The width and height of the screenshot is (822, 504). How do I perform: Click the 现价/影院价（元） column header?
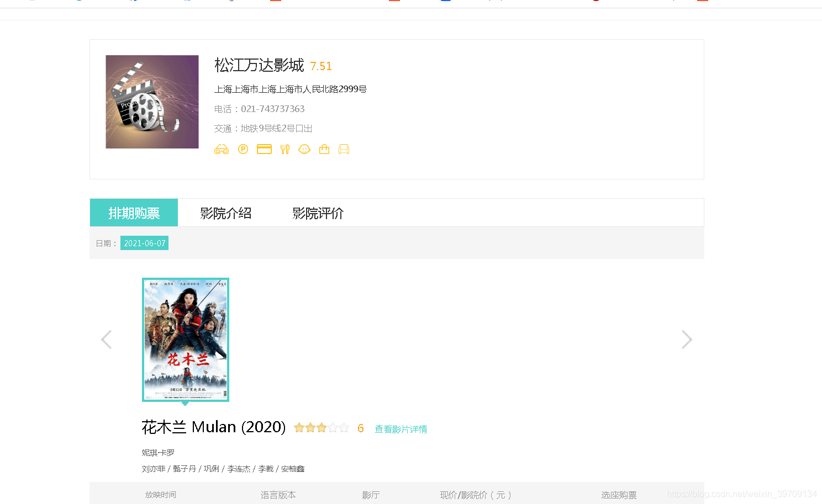476,495
